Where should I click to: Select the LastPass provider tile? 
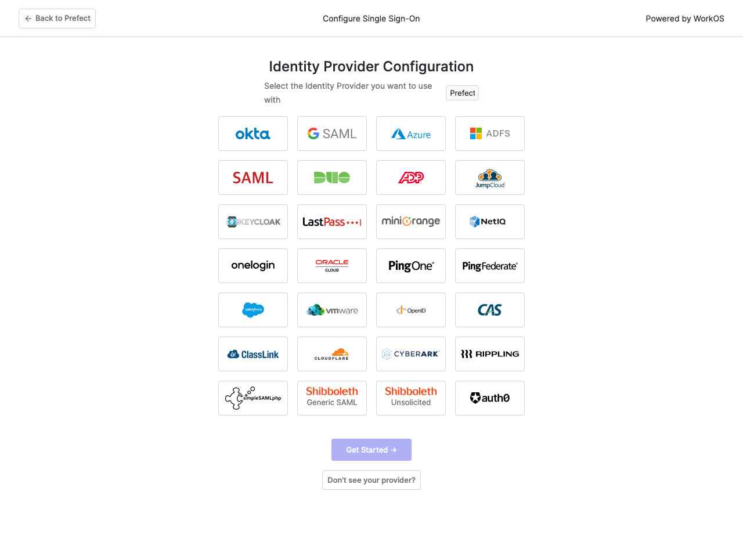pos(332,222)
